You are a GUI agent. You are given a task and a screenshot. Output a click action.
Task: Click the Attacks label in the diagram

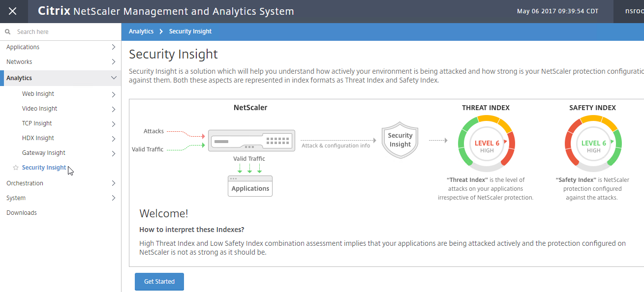pos(153,131)
